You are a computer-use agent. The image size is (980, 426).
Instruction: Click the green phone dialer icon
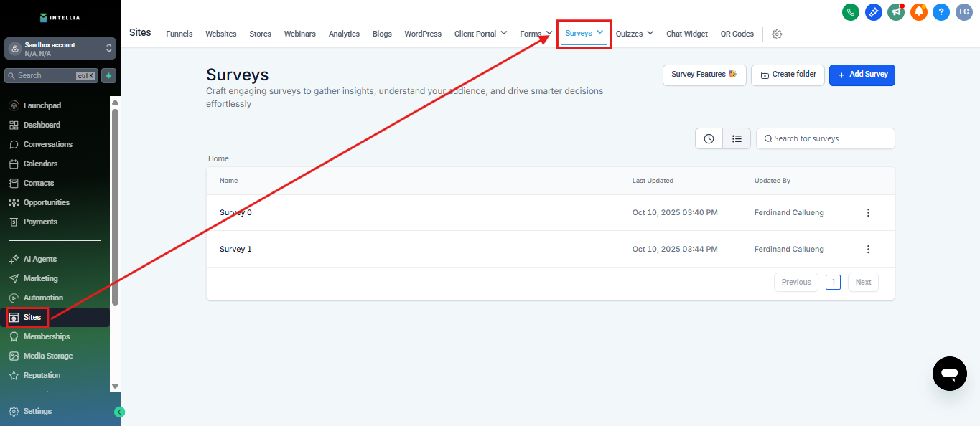pyautogui.click(x=851, y=11)
